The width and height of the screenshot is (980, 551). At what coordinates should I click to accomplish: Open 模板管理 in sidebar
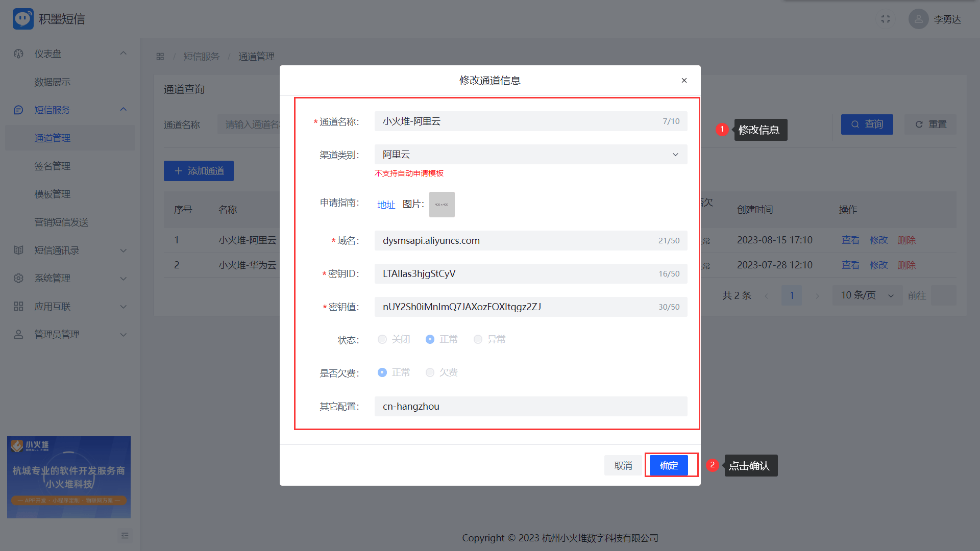52,194
